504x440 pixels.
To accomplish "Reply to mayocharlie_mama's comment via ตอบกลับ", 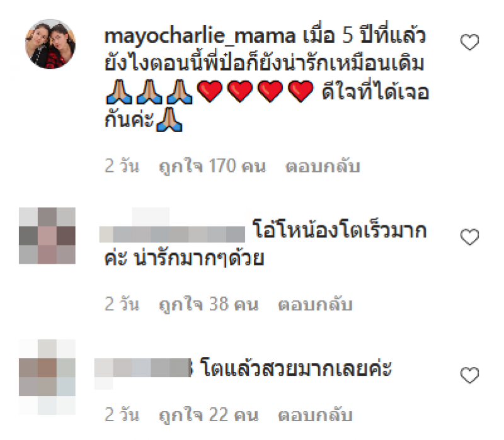I will click(x=323, y=166).
